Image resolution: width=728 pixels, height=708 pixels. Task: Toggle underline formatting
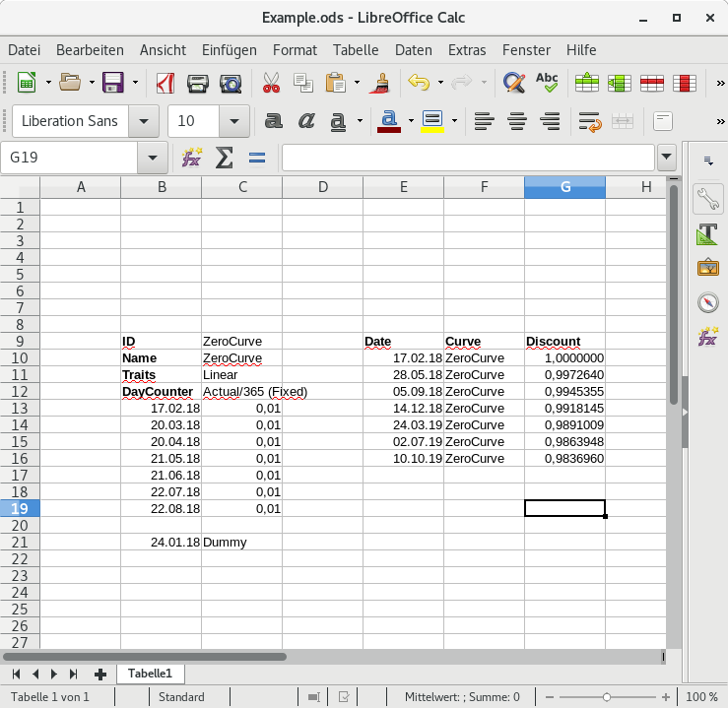(338, 121)
